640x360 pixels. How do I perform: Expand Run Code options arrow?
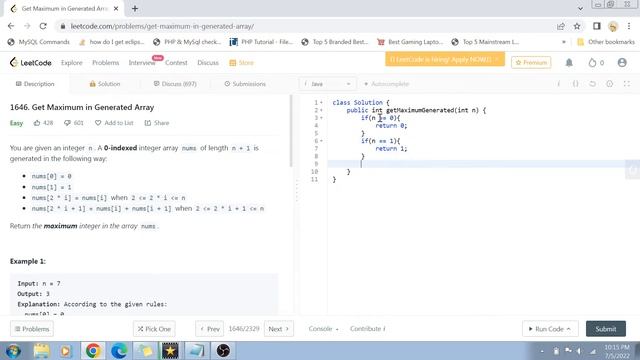(569, 329)
